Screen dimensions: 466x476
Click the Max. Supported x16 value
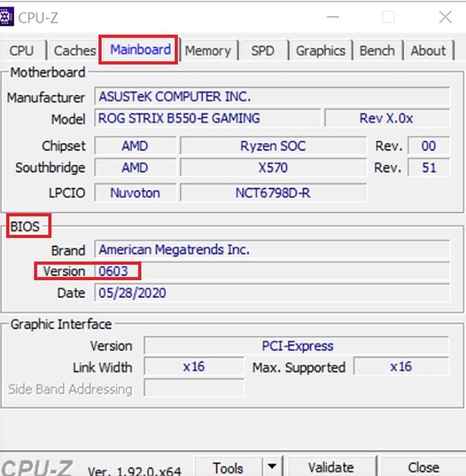[x=402, y=366]
